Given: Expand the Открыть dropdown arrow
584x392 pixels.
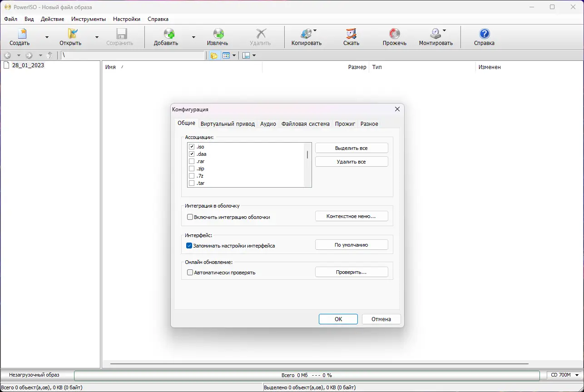Looking at the screenshot, I should click(x=97, y=37).
